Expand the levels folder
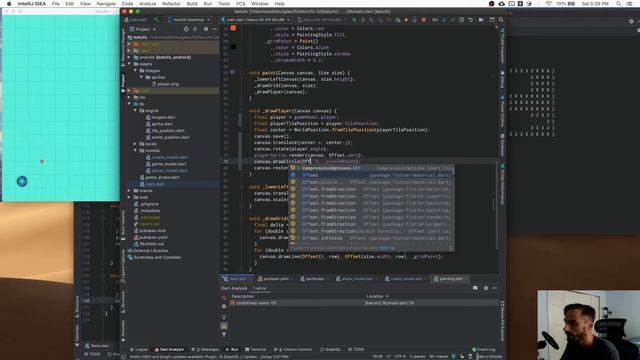 tap(136, 144)
